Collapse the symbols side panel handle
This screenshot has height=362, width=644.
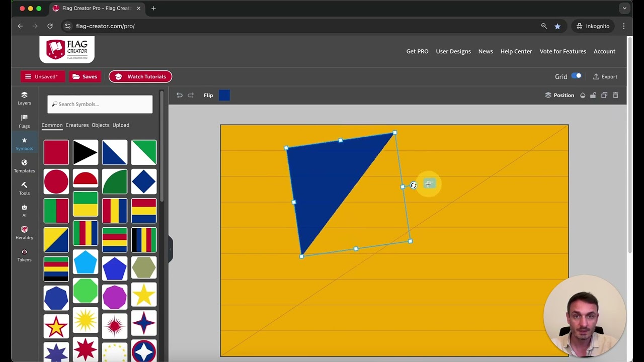[170, 249]
